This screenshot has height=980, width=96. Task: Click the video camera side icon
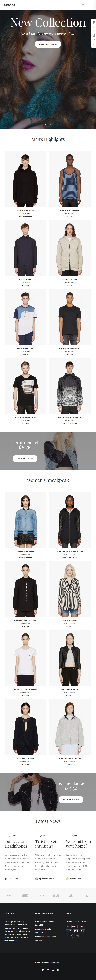point(94,39)
